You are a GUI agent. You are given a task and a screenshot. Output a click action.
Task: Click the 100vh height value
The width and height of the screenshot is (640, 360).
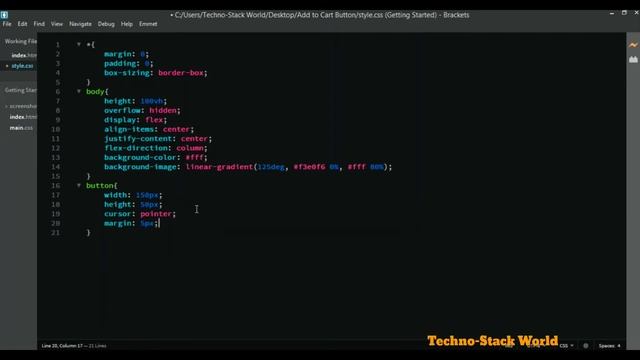point(151,101)
